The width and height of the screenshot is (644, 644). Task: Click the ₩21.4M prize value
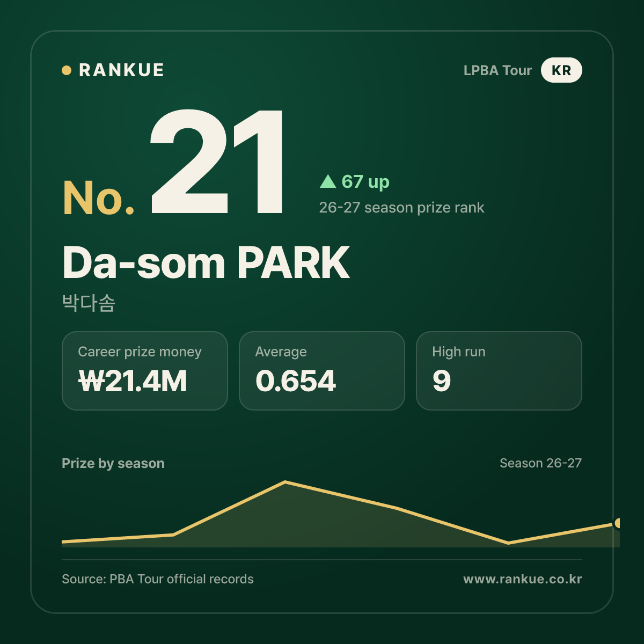(133, 382)
